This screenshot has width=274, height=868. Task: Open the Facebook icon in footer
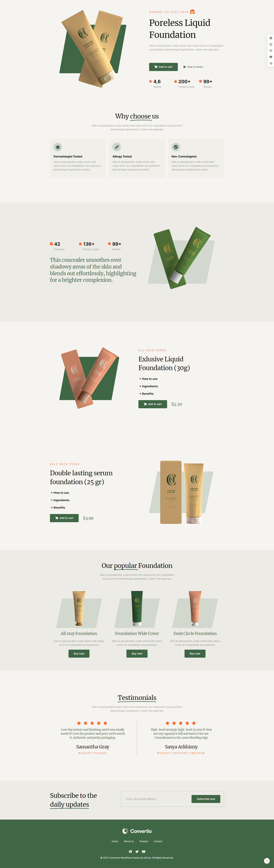click(x=131, y=851)
